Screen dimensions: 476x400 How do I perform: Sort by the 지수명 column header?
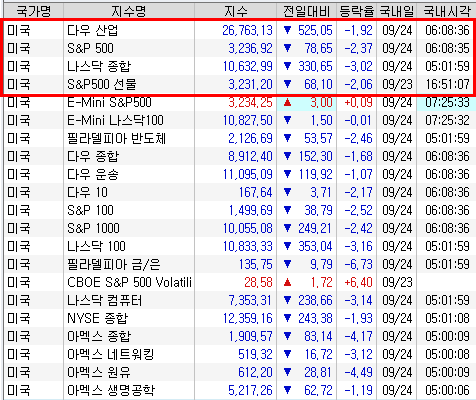[x=129, y=11]
